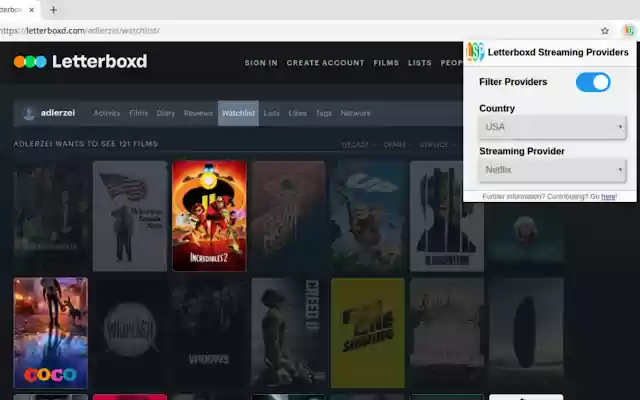Click the browser address bar URL
The width and height of the screenshot is (640, 400).
pyautogui.click(x=80, y=31)
